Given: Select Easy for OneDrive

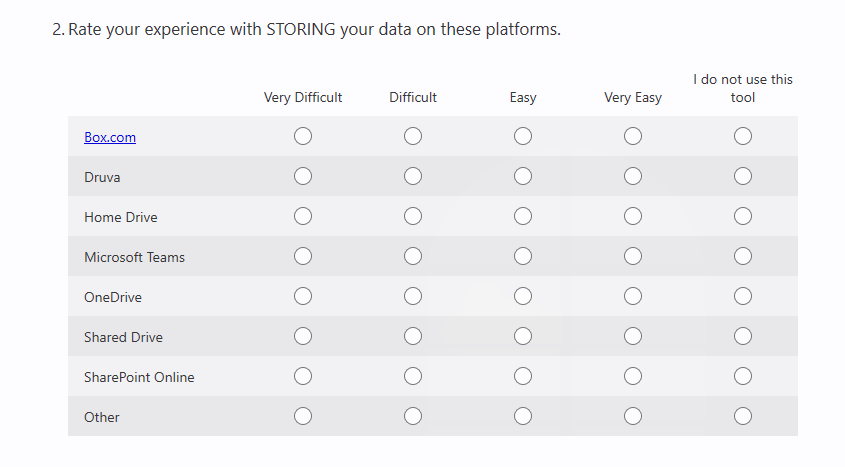Looking at the screenshot, I should [x=523, y=296].
